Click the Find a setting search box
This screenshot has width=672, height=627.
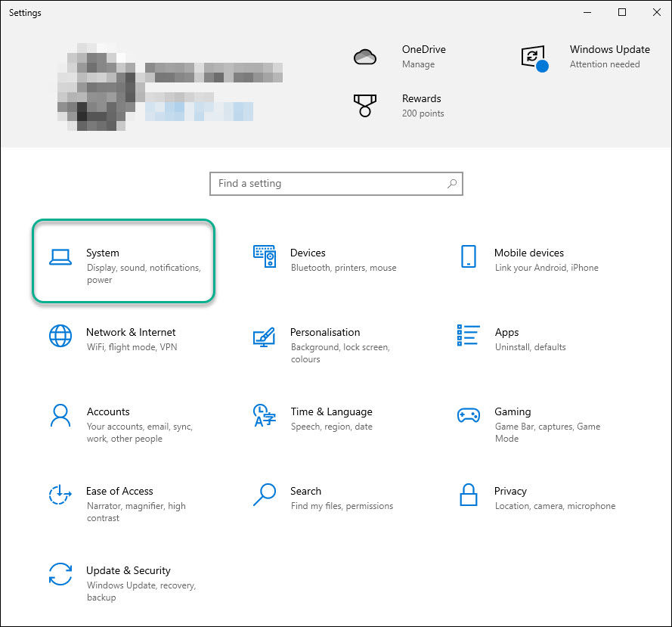pos(329,184)
